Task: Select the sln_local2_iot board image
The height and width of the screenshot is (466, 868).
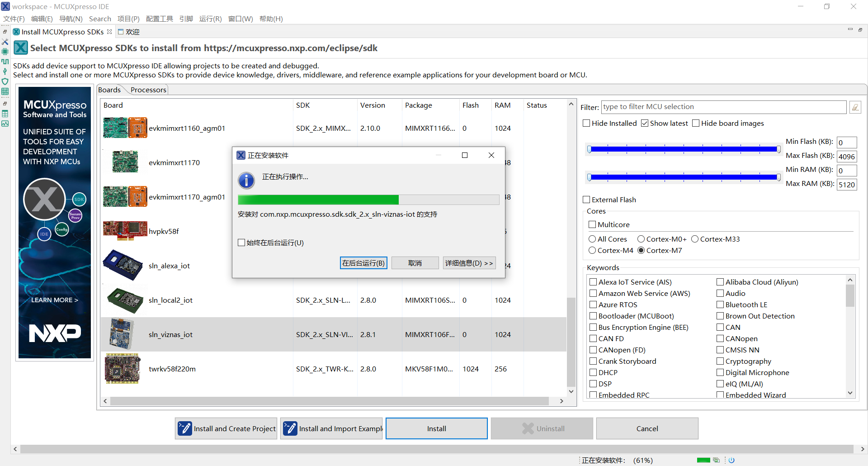Action: (125, 300)
